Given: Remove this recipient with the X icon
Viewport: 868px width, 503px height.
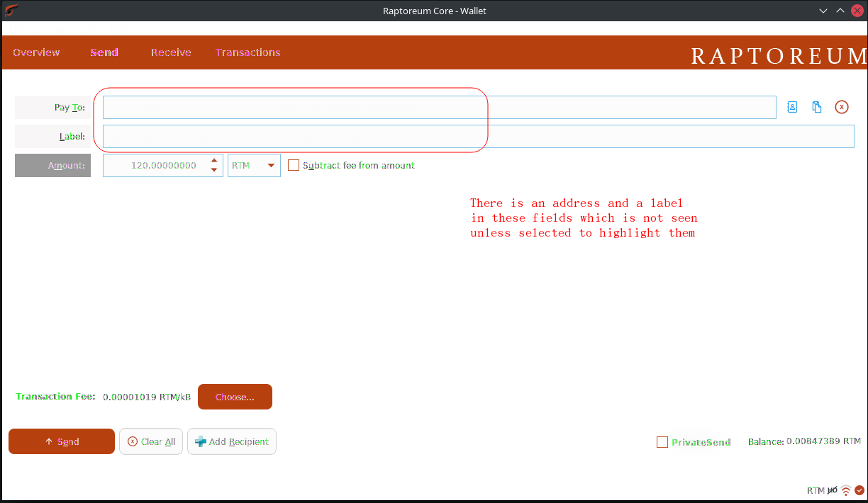Looking at the screenshot, I should pos(841,106).
